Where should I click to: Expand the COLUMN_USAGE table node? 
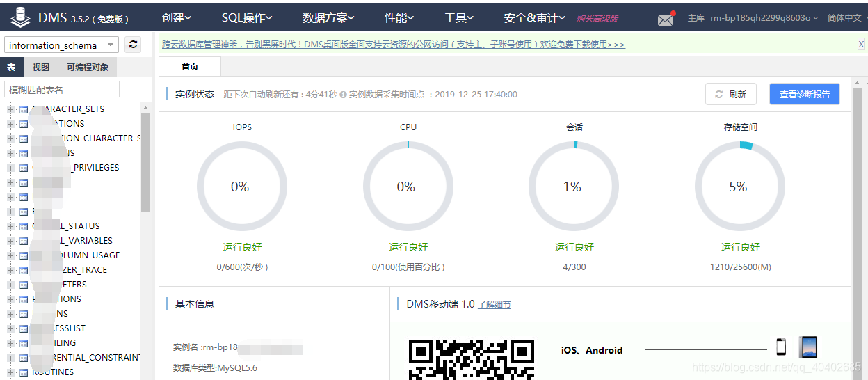click(x=10, y=255)
